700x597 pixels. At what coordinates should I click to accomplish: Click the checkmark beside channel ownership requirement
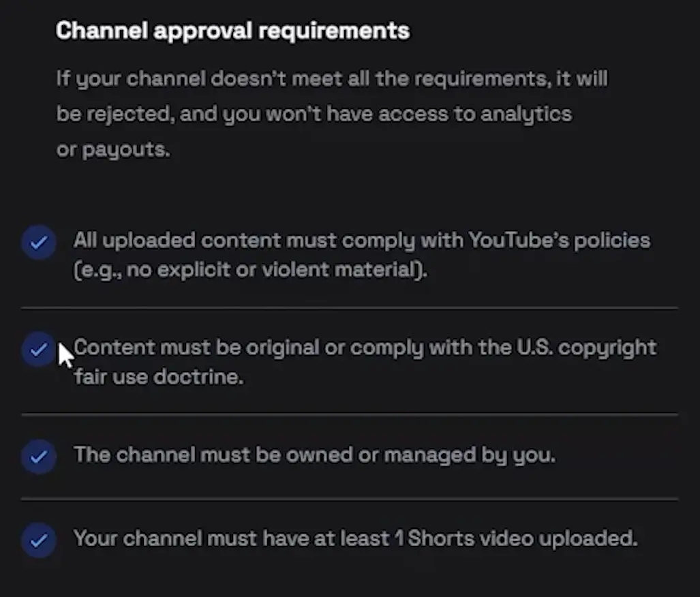(x=38, y=456)
